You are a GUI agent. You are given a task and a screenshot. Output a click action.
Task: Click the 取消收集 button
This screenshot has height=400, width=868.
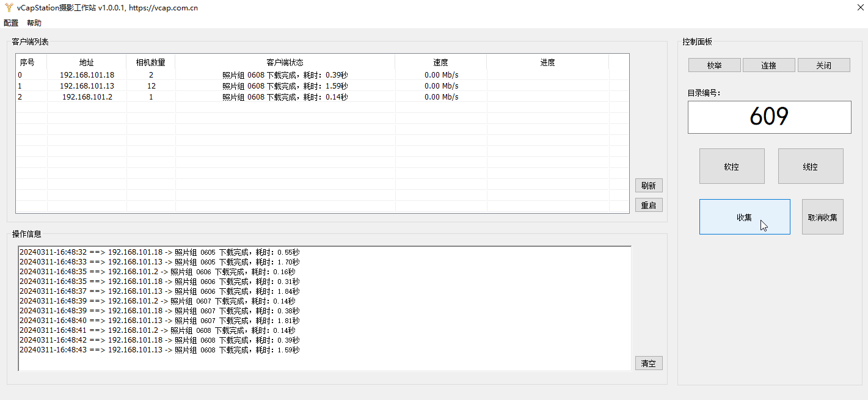point(822,217)
